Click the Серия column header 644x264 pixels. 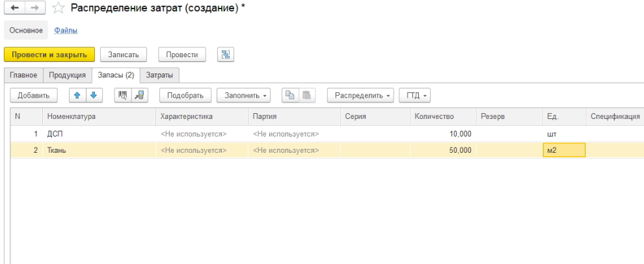(375, 116)
